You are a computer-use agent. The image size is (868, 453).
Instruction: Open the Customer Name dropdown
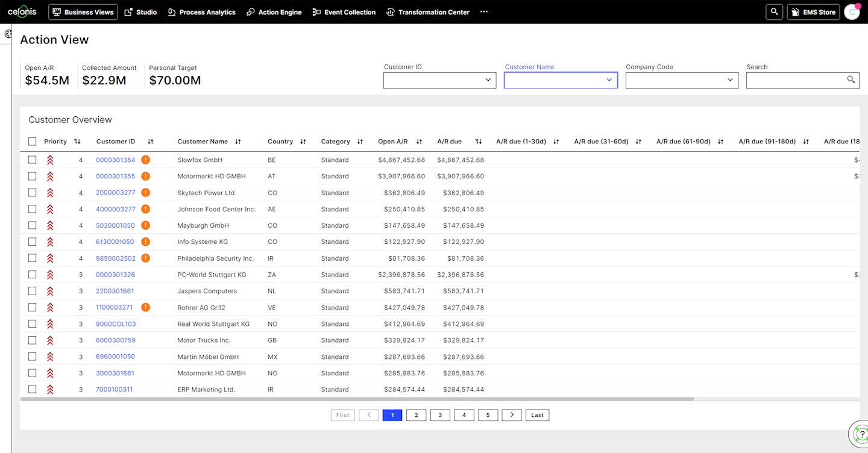pos(609,80)
